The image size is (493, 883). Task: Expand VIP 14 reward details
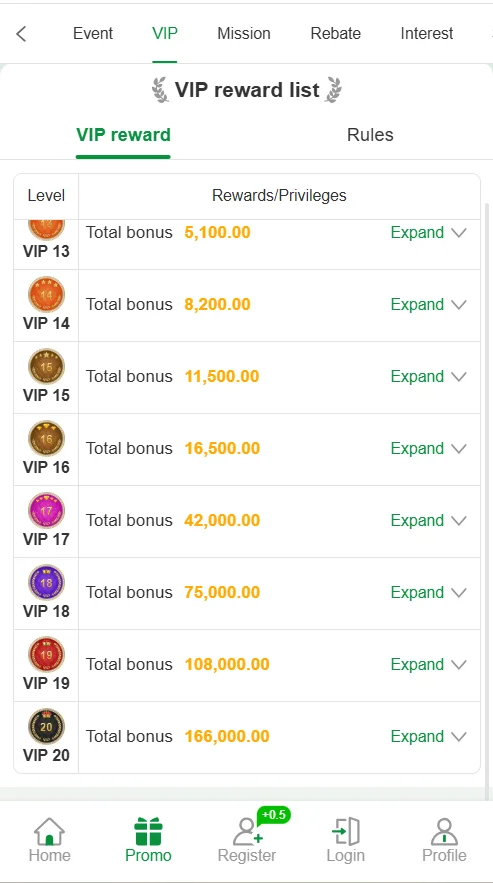[429, 305]
